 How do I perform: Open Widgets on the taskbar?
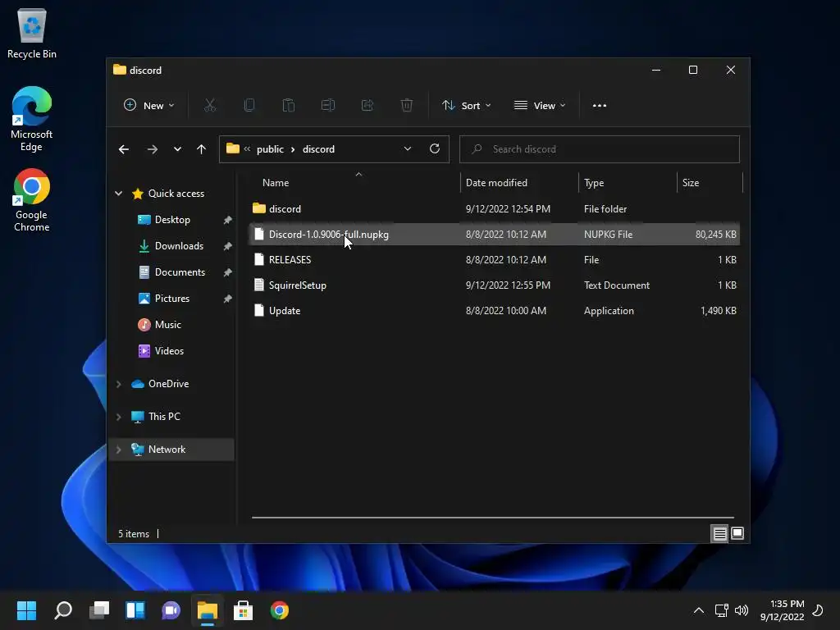point(135,610)
